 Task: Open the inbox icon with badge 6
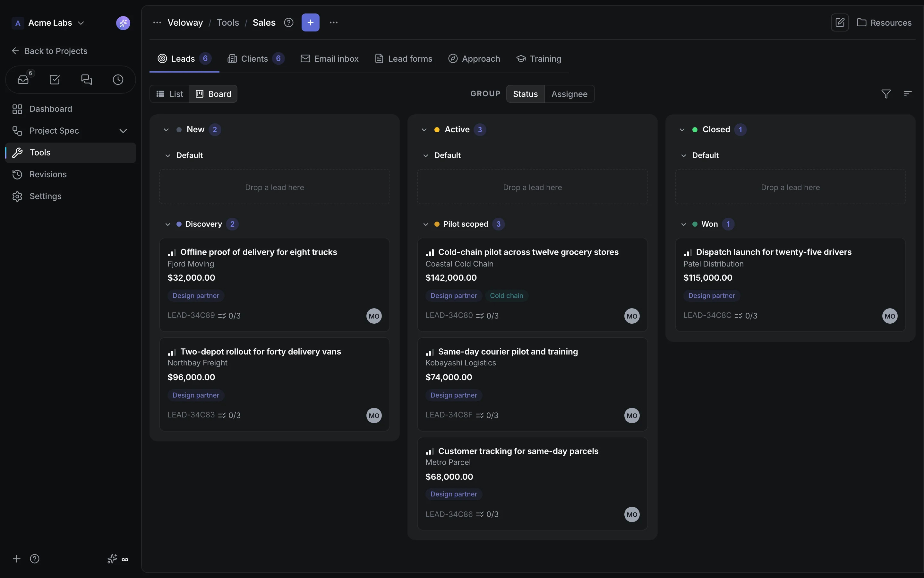pos(23,80)
